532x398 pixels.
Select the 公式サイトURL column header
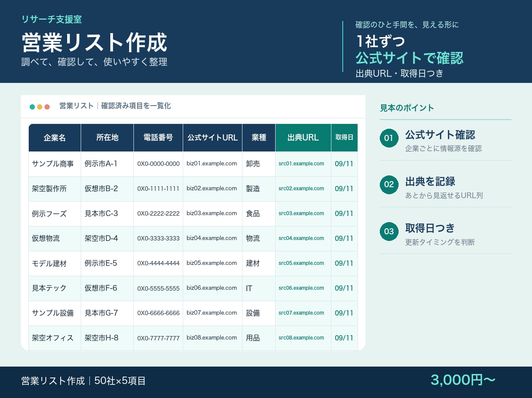point(213,138)
